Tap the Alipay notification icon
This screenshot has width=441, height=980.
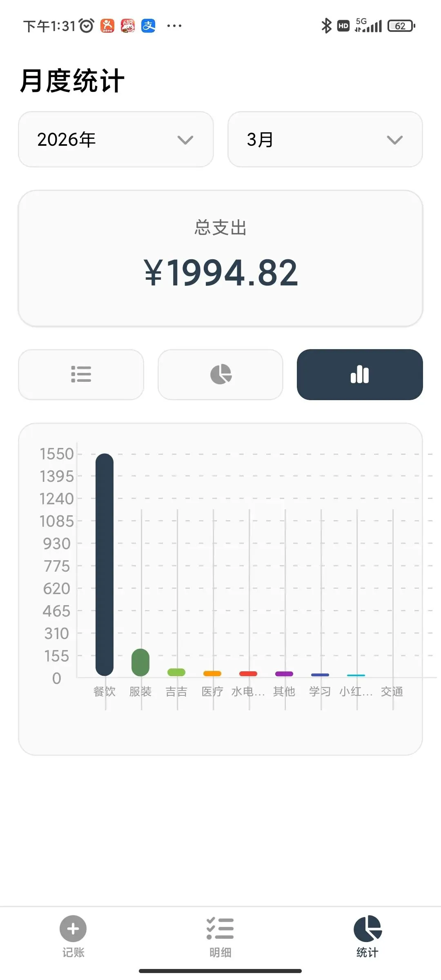[x=148, y=26]
